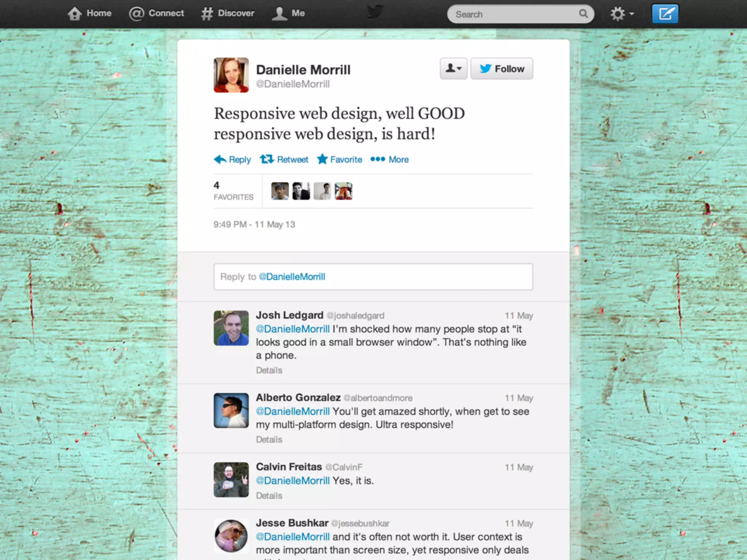Click the Reply arrow icon
The image size is (747, 560).
click(220, 159)
